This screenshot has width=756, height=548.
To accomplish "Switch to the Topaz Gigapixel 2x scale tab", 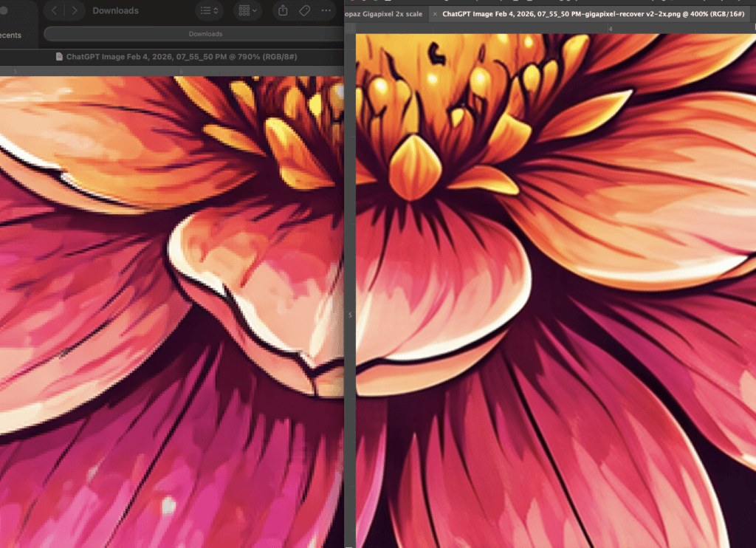I will (384, 14).
